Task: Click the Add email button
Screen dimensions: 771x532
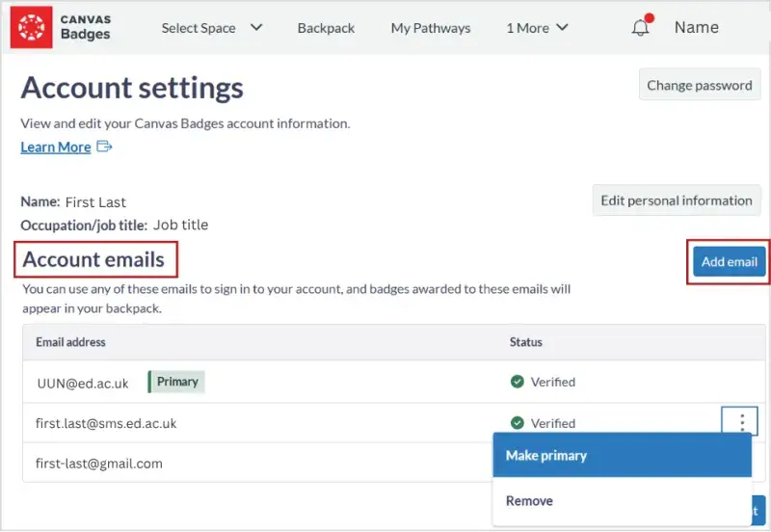Action: pyautogui.click(x=729, y=261)
